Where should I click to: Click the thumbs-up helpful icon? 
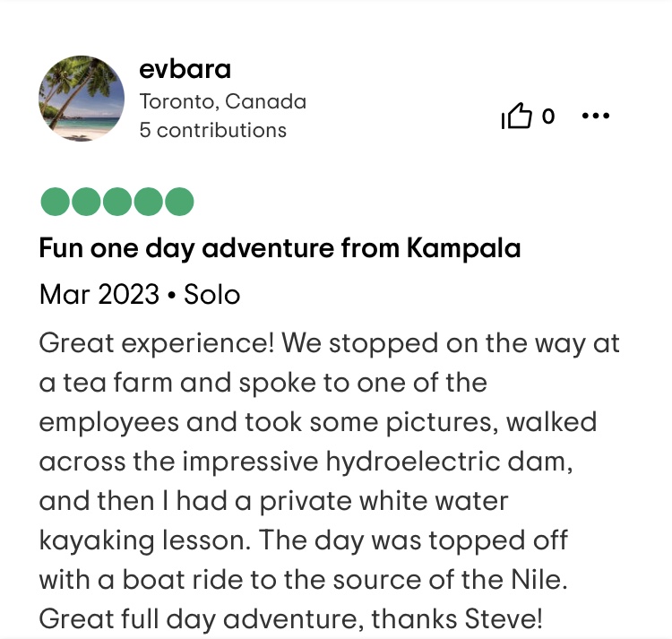[517, 117]
